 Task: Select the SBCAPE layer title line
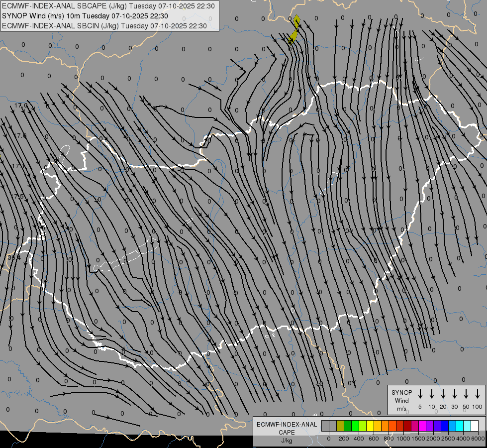(x=108, y=6)
